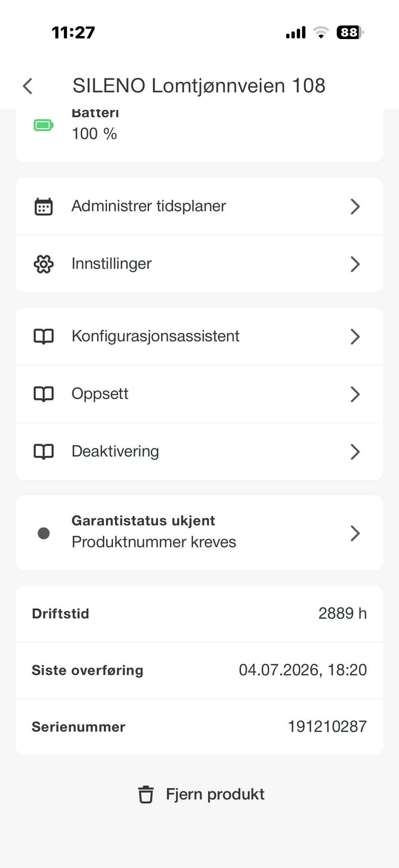Screen dimensions: 399x868
Task: Open the Oppsett menu entry
Action: 199,394
